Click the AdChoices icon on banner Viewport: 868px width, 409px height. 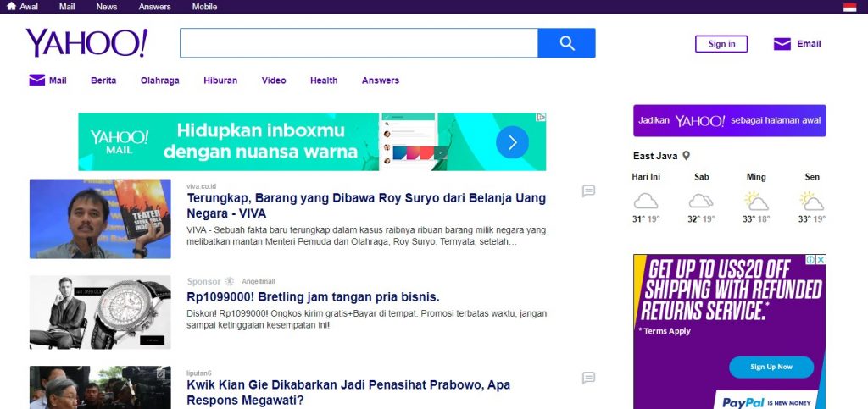coord(540,118)
